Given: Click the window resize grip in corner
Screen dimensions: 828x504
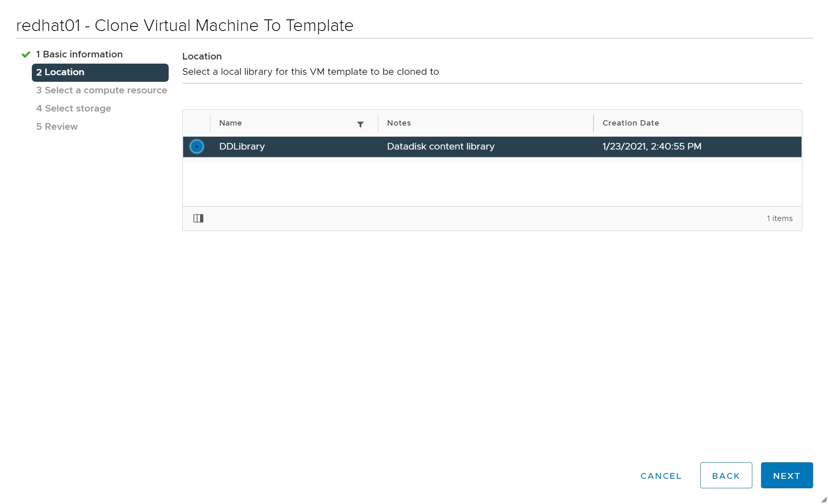Looking at the screenshot, I should click(x=823, y=499).
